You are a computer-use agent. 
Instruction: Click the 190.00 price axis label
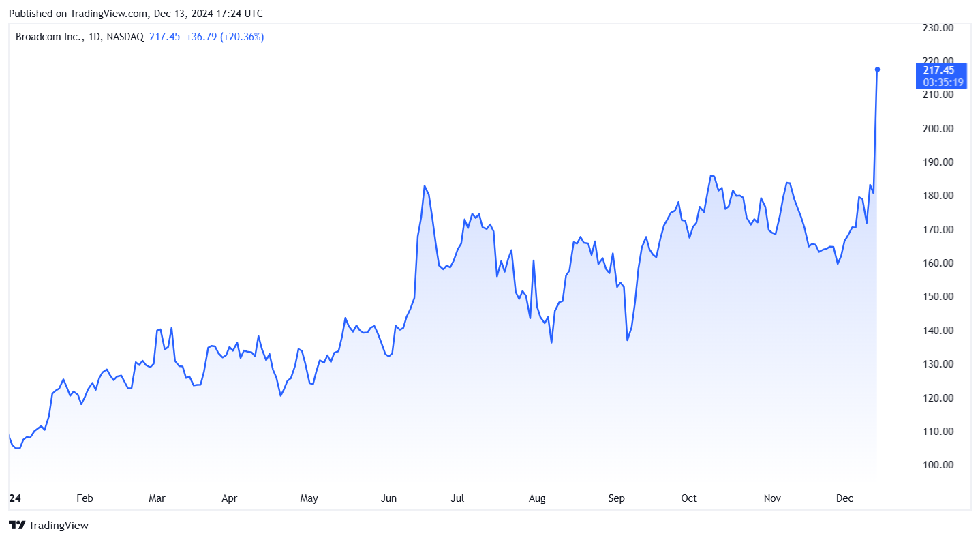pos(937,162)
